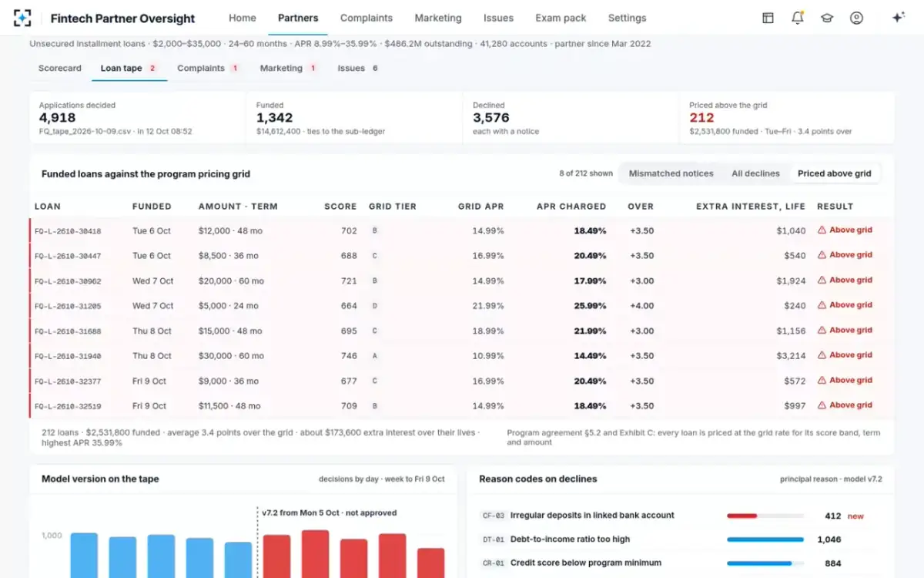Click the +4.00 over value

tap(641, 306)
